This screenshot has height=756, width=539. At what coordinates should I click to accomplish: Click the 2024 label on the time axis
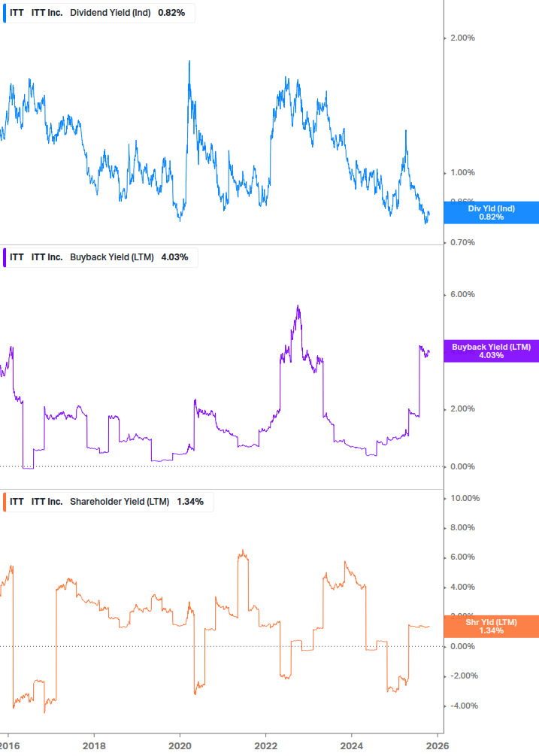pyautogui.click(x=352, y=745)
